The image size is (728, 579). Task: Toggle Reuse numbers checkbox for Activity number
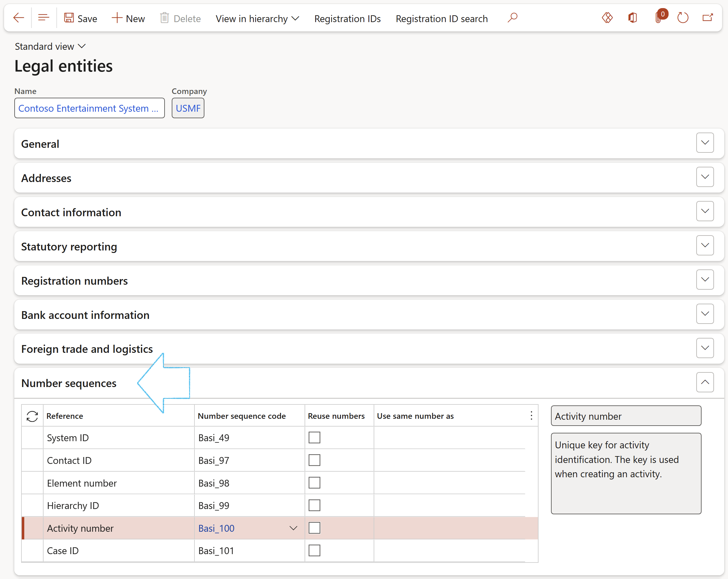314,528
